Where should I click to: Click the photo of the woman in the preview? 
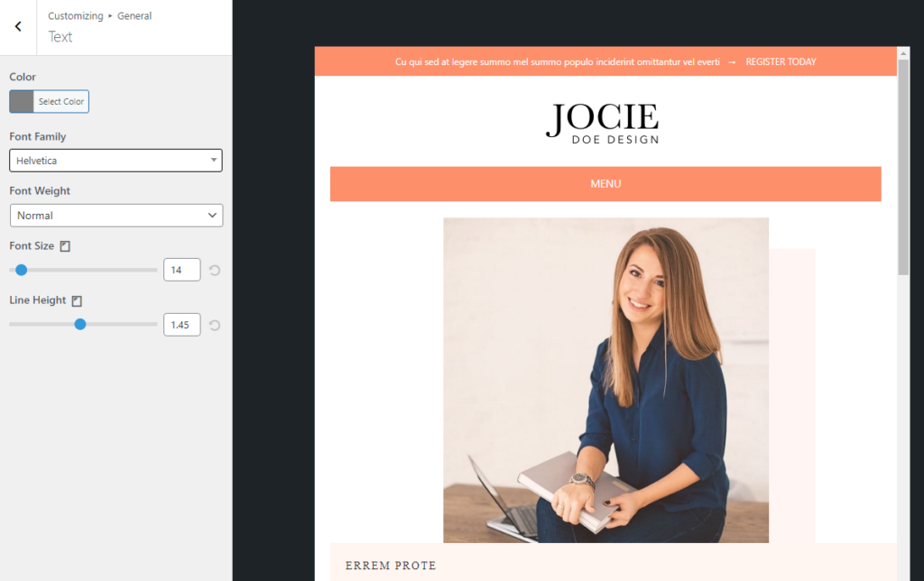(x=605, y=379)
